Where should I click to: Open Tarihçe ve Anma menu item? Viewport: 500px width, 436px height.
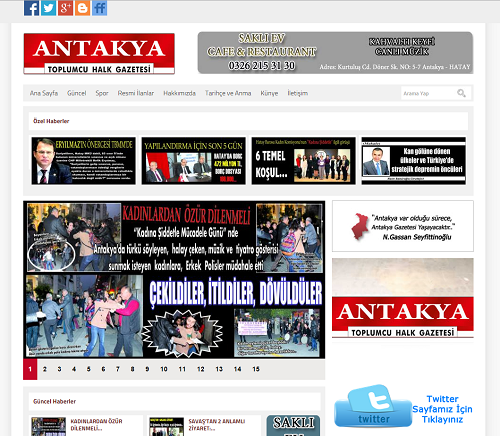point(228,93)
